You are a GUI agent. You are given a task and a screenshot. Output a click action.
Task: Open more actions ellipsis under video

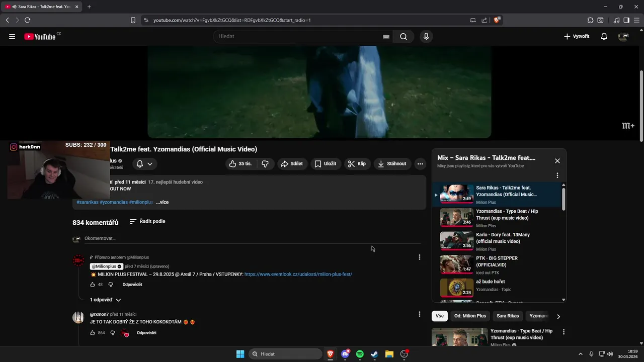420,164
